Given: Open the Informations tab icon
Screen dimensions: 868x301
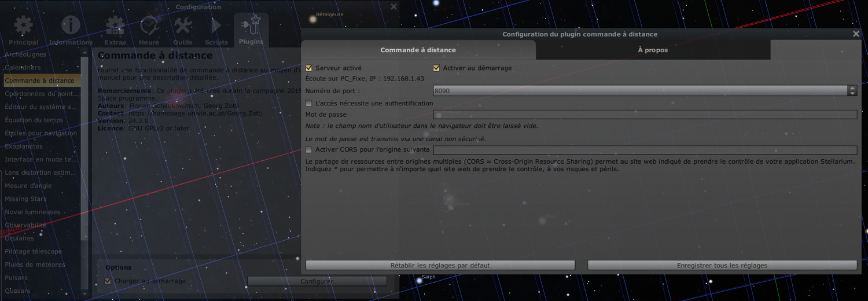Looking at the screenshot, I should [71, 30].
